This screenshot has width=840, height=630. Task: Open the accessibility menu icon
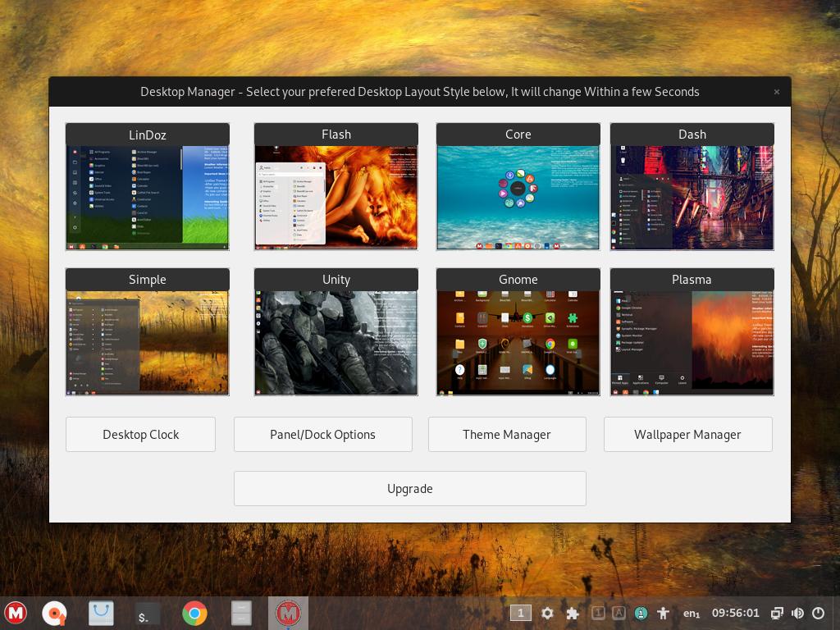[663, 614]
